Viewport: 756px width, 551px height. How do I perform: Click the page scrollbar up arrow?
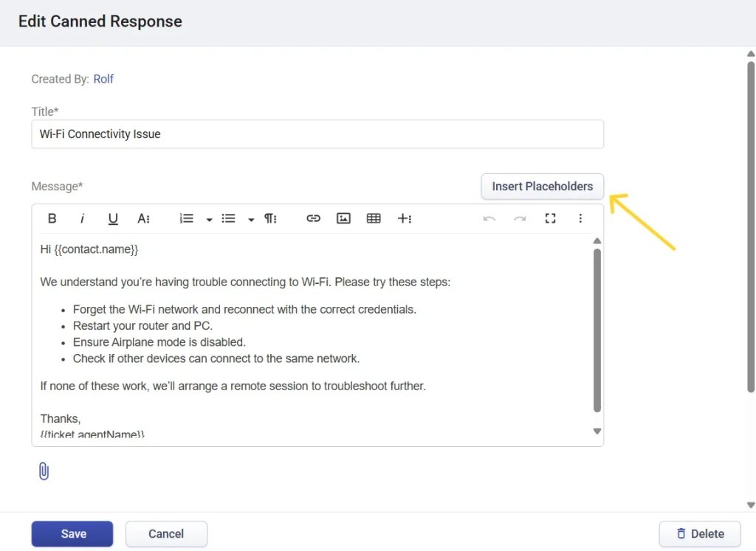751,54
